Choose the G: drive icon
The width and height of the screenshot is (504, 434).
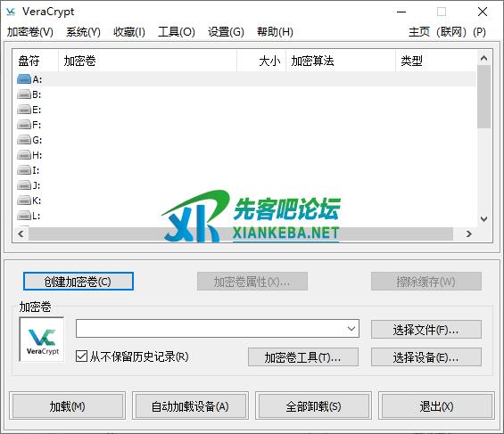[24, 140]
